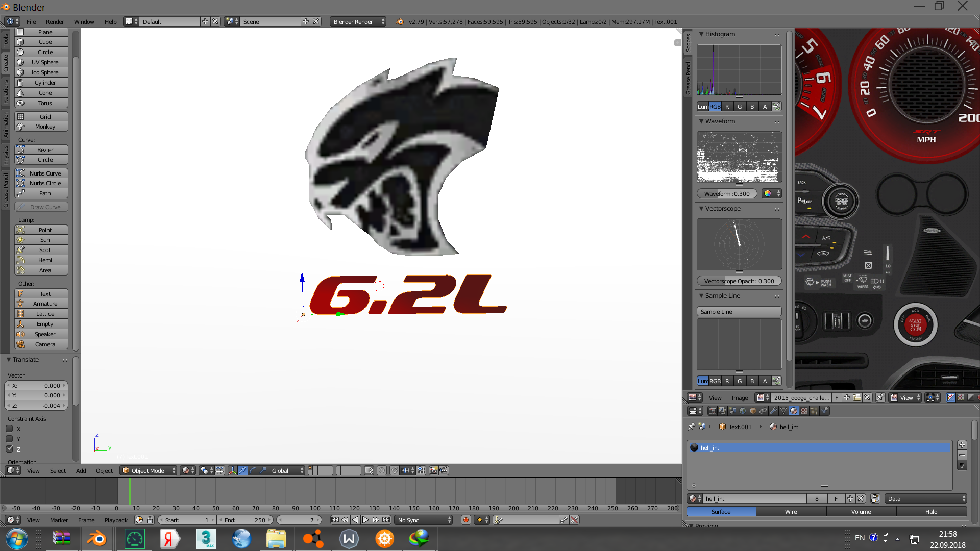
Task: Unlink the hell_int material datablock
Action: click(x=861, y=498)
